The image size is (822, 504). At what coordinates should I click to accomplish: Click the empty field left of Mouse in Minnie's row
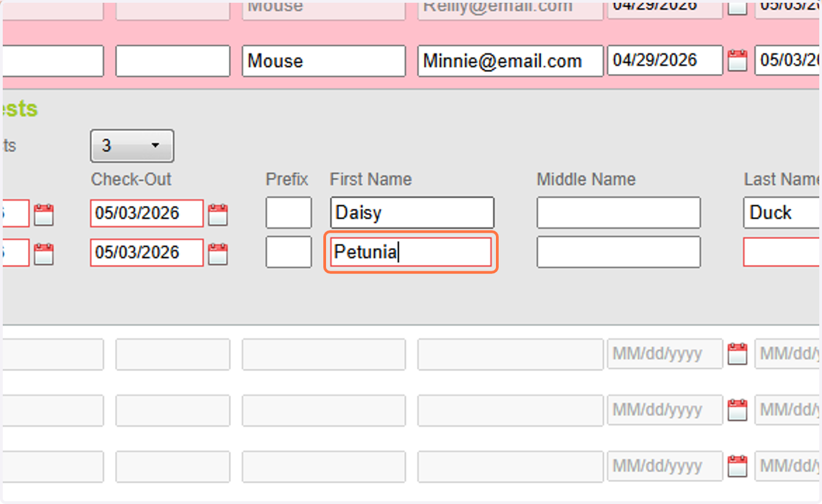coord(173,61)
